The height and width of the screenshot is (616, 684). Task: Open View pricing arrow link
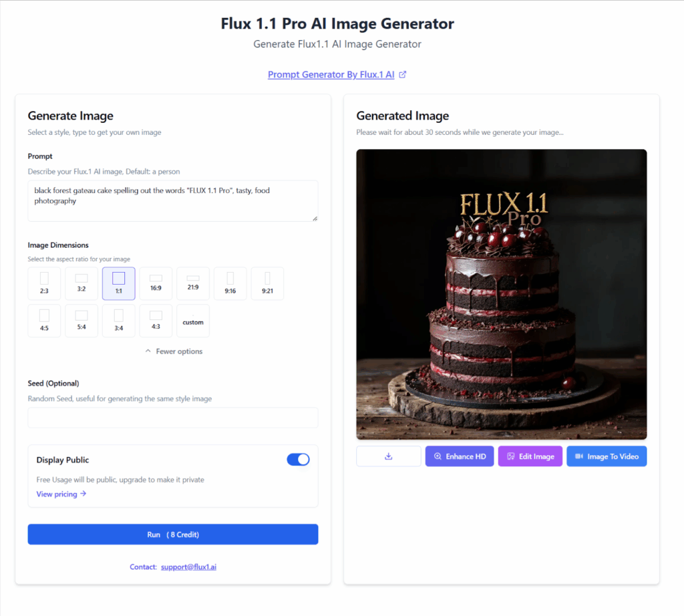point(61,494)
